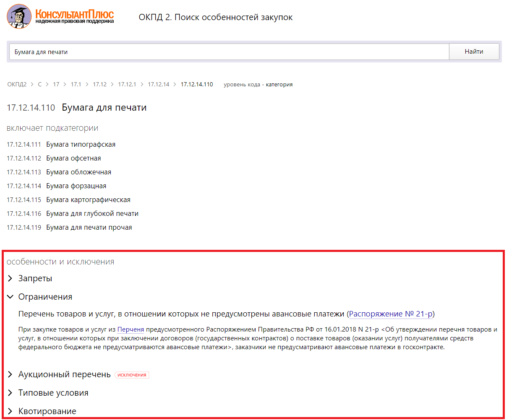The image size is (517, 420).
Task: Open breadcrumb section C
Action: [x=40, y=85]
